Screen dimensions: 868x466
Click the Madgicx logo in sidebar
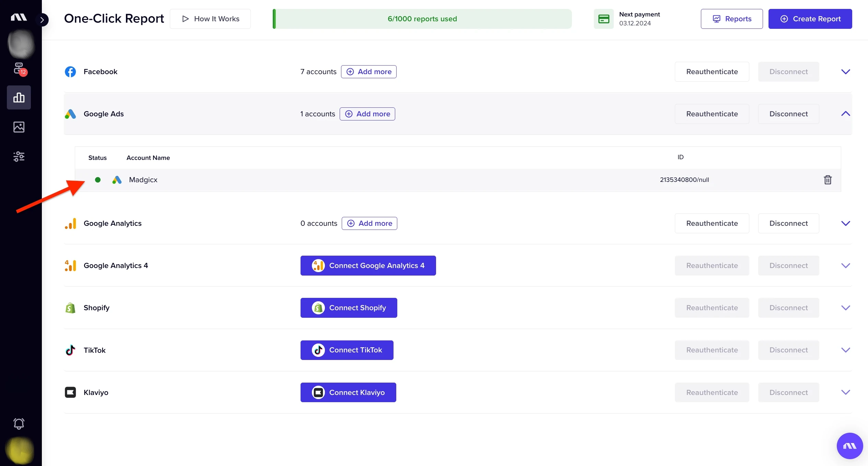pyautogui.click(x=19, y=17)
